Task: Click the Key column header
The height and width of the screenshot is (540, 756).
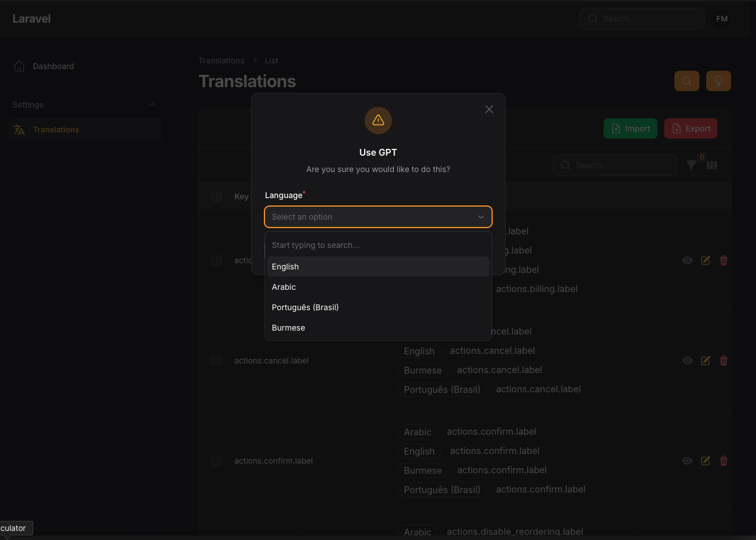Action: click(241, 196)
